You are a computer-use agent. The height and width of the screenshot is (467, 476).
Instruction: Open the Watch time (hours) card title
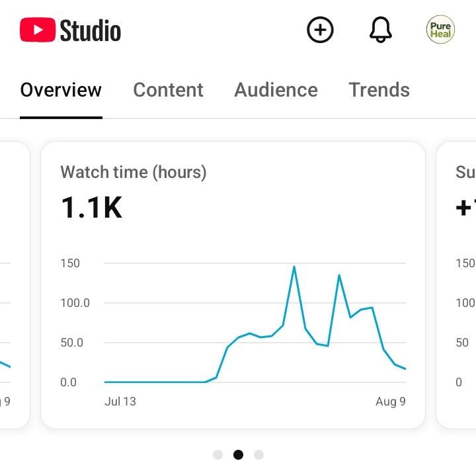point(134,172)
